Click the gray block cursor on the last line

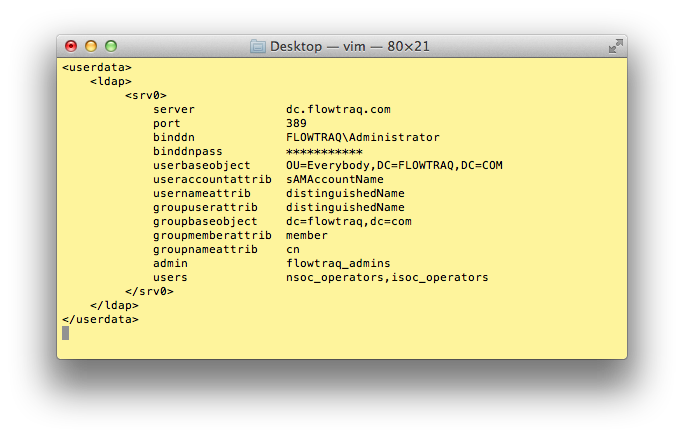tap(66, 333)
